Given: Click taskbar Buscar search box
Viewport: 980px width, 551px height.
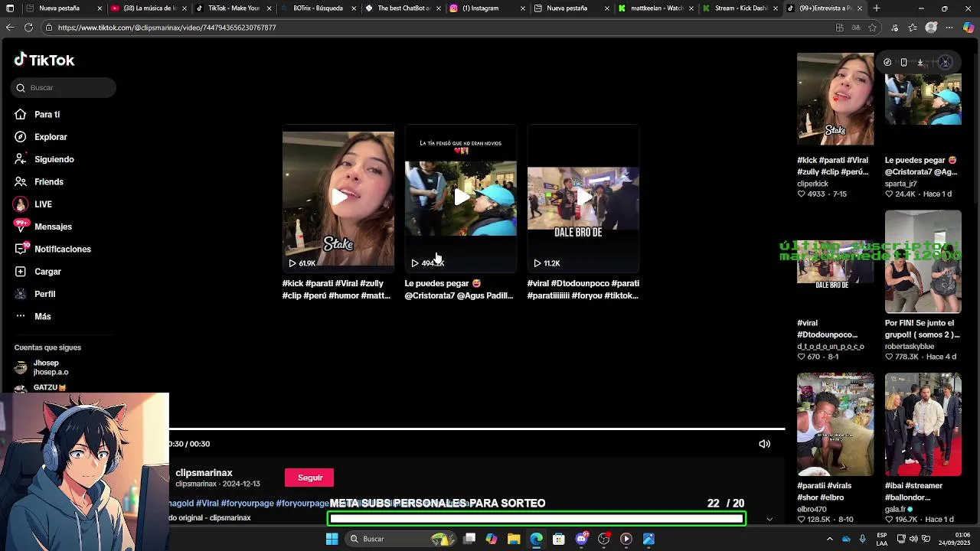Looking at the screenshot, I should pyautogui.click(x=400, y=539).
